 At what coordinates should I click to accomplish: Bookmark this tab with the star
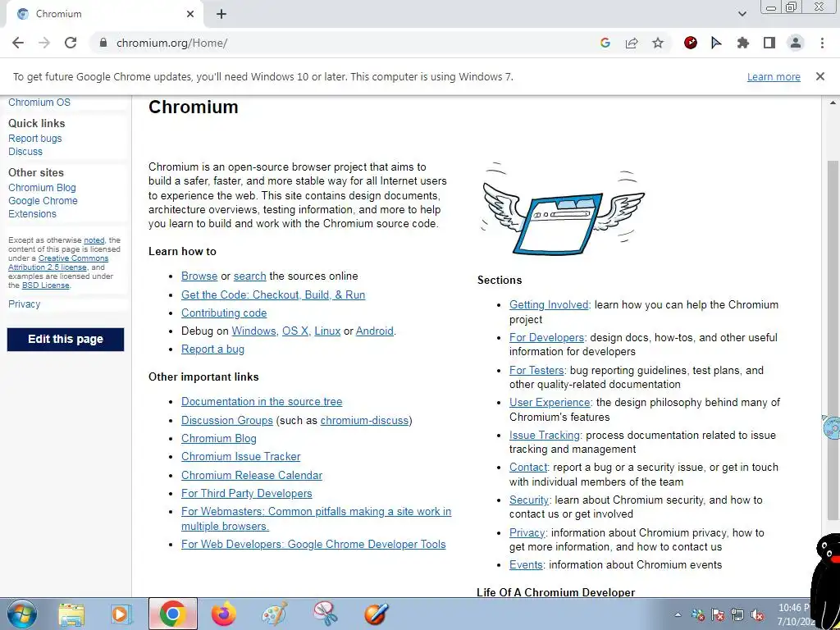click(x=658, y=43)
